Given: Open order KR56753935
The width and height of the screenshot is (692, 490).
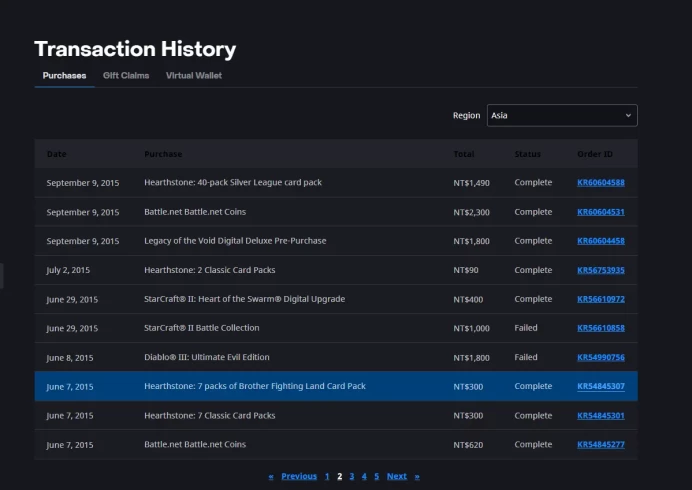Looking at the screenshot, I should (x=601, y=270).
